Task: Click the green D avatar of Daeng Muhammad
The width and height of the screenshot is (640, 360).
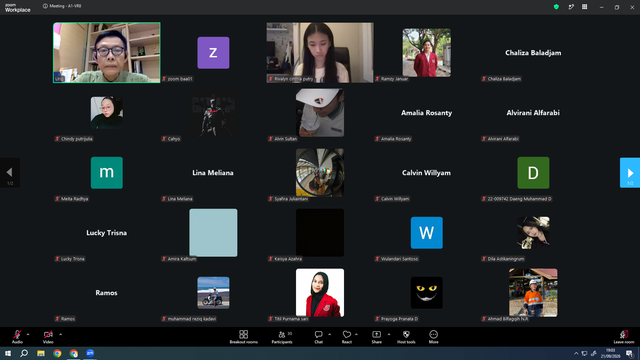Action: tap(533, 173)
